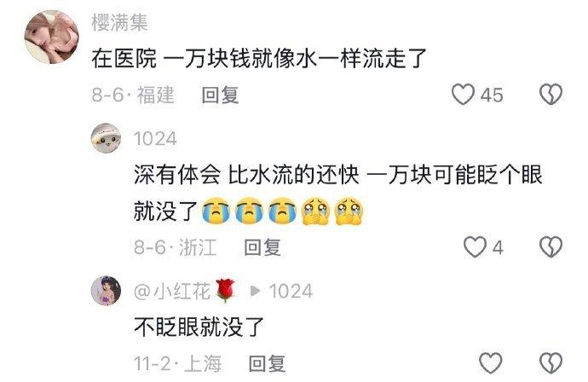Open the 1024 user's avatar
Viewport: 588px width, 382px height.
click(107, 138)
